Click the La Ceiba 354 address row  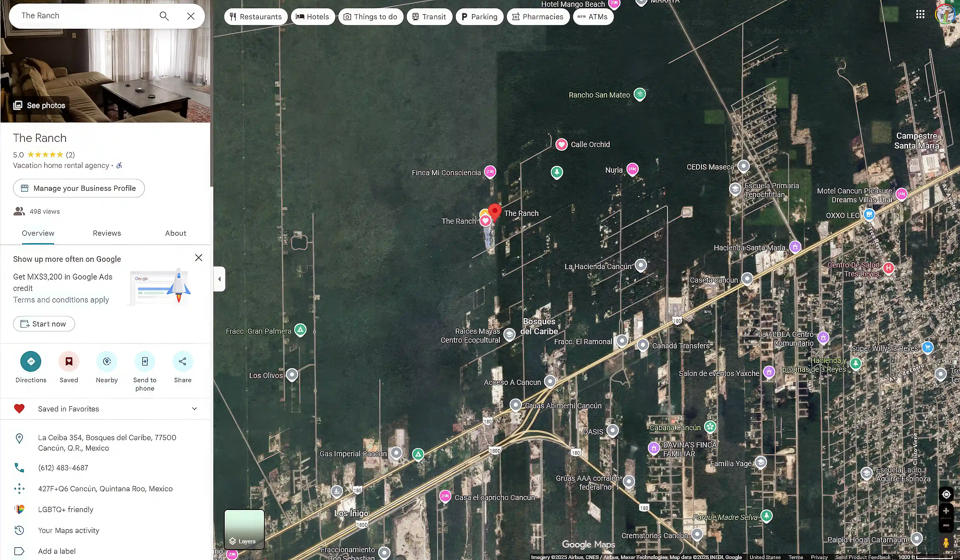tap(106, 443)
